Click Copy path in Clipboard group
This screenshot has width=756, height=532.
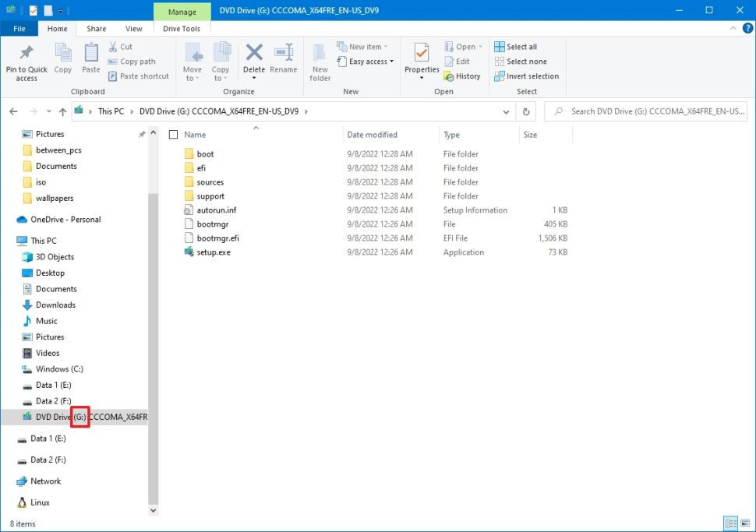(132, 62)
